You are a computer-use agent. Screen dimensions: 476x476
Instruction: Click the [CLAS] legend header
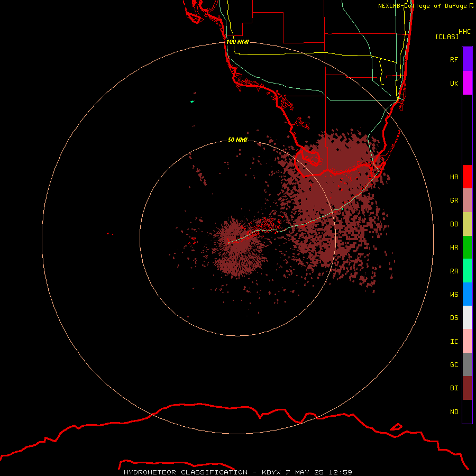coord(447,36)
